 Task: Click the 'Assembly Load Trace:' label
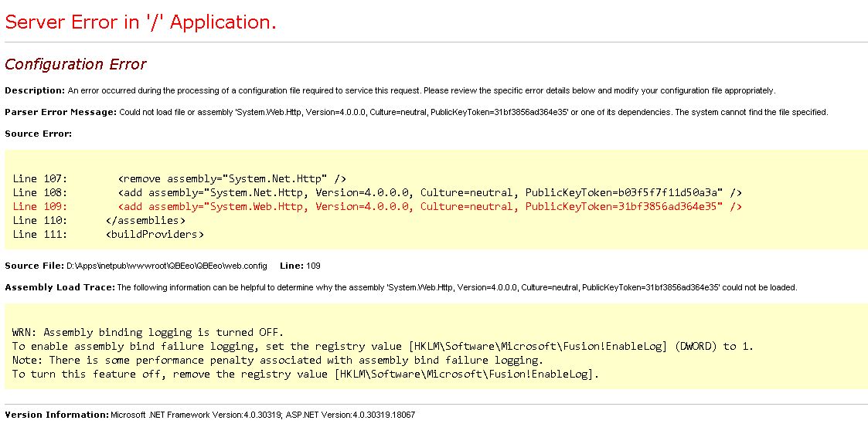point(60,287)
